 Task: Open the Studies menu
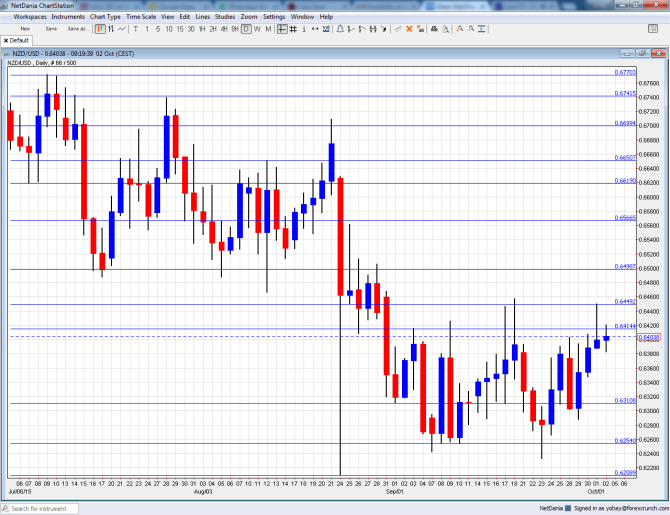point(225,17)
